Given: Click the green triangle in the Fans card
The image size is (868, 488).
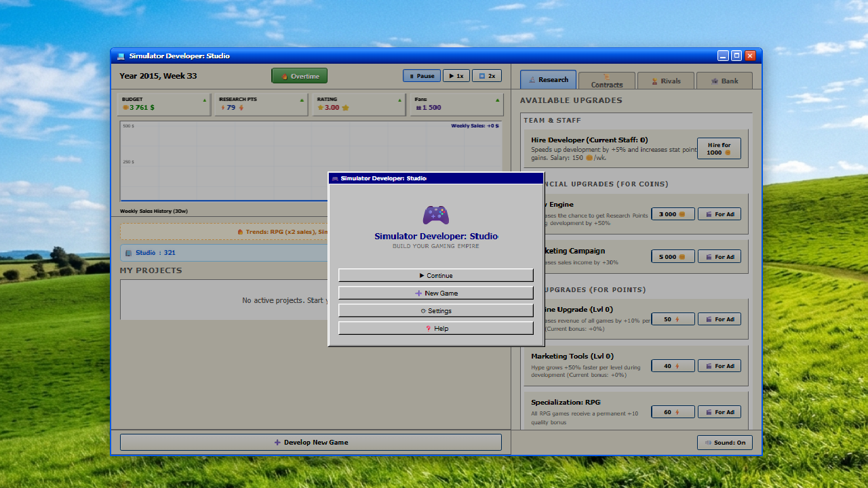Looking at the screenshot, I should click(x=498, y=100).
